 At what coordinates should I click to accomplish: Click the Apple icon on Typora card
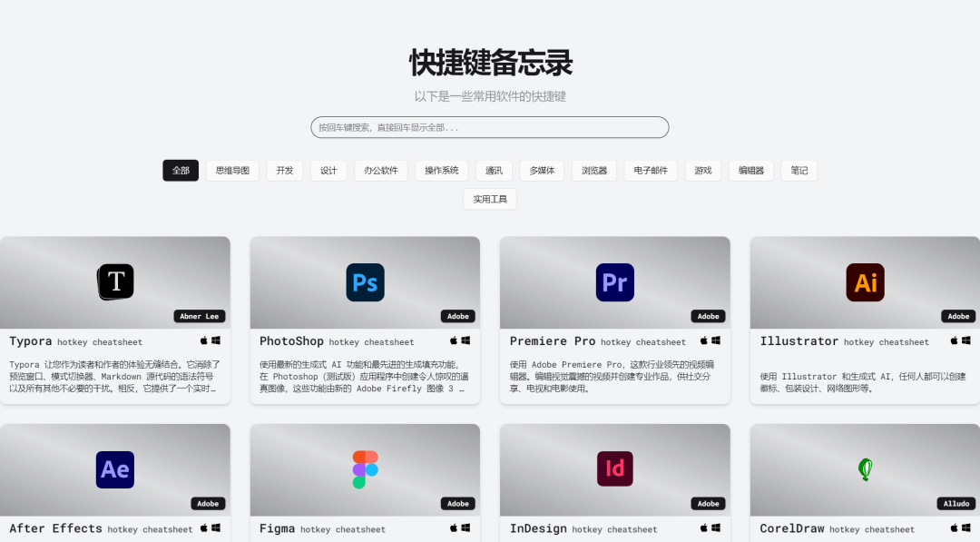204,340
